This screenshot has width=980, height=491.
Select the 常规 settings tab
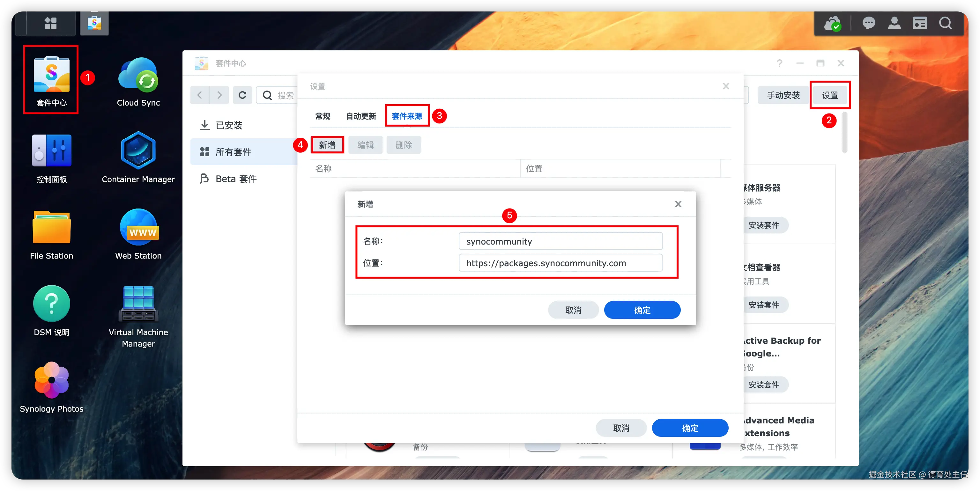point(323,116)
